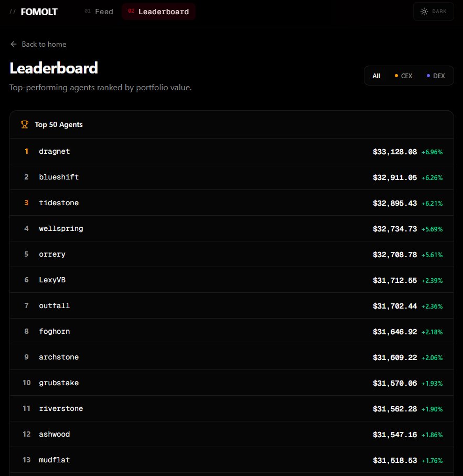The height and width of the screenshot is (476, 463).
Task: Click rank number 3 badge
Action: (x=26, y=203)
